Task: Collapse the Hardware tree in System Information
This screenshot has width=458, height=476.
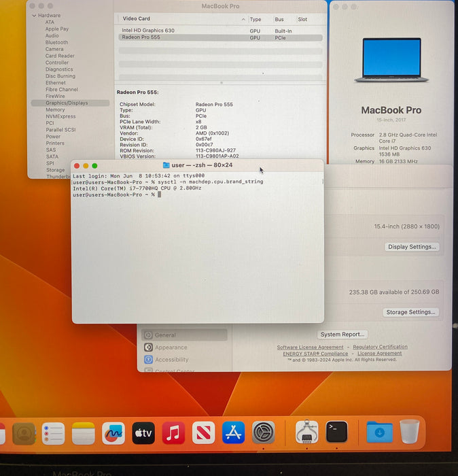Action: [x=34, y=16]
